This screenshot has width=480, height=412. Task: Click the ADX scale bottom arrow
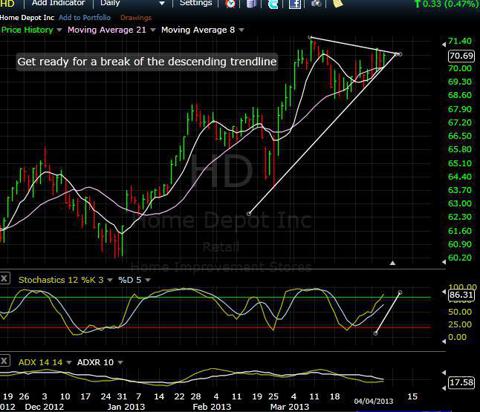tap(444, 388)
